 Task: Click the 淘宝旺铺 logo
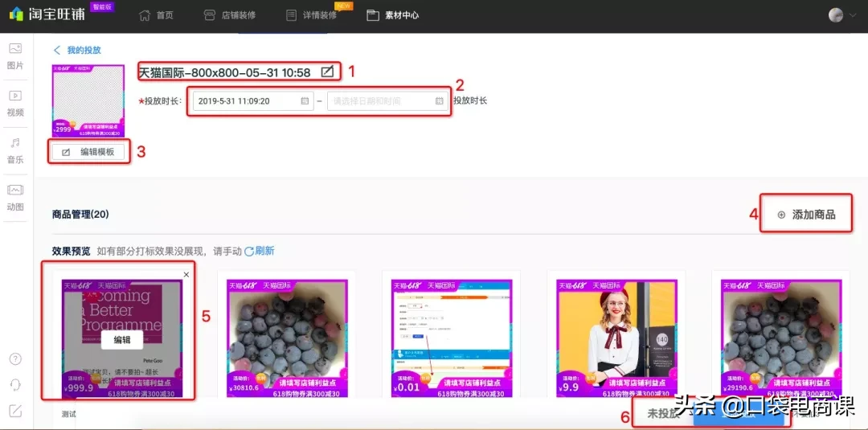click(x=47, y=14)
